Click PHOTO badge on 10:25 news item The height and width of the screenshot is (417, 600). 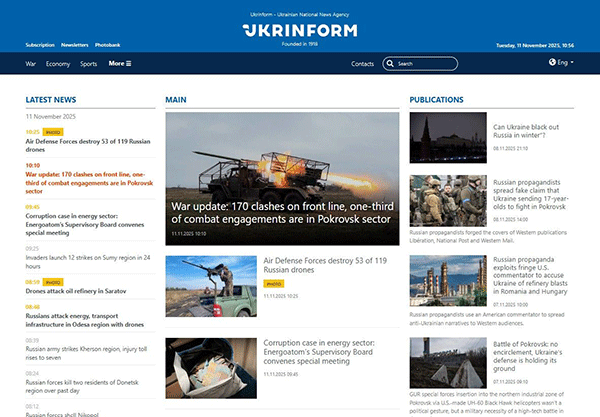pyautogui.click(x=53, y=132)
